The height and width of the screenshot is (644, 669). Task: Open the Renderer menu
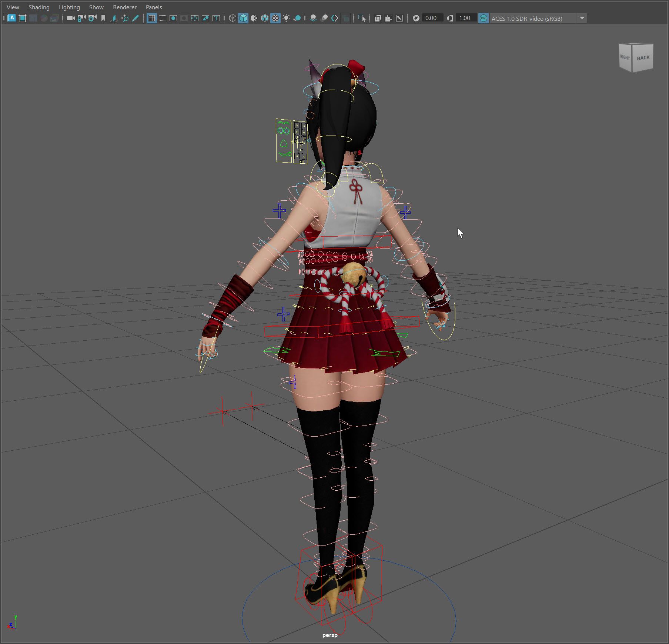click(x=125, y=7)
